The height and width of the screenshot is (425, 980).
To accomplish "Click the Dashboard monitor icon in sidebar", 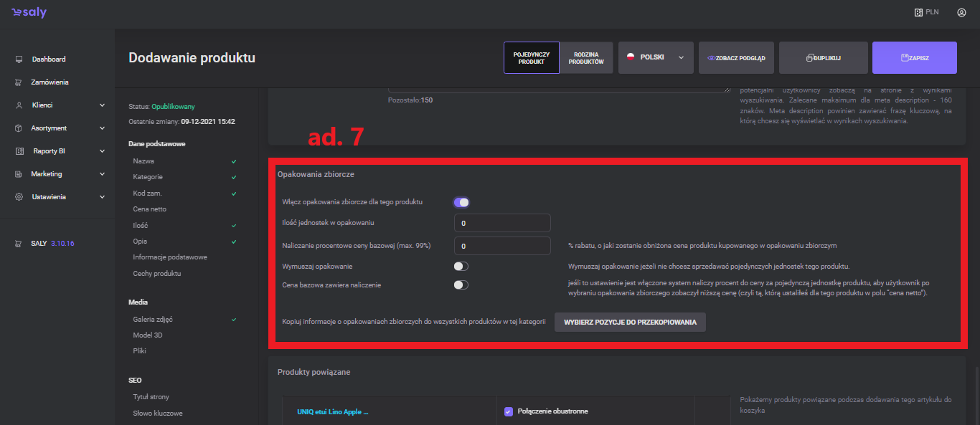I will pos(19,59).
